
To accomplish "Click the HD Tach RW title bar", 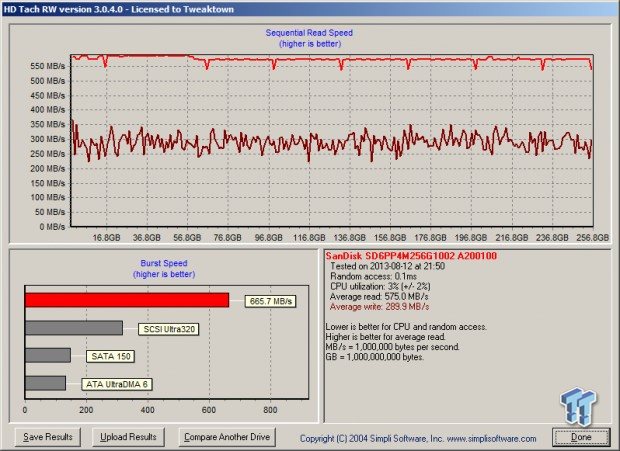I will pyautogui.click(x=310, y=9).
